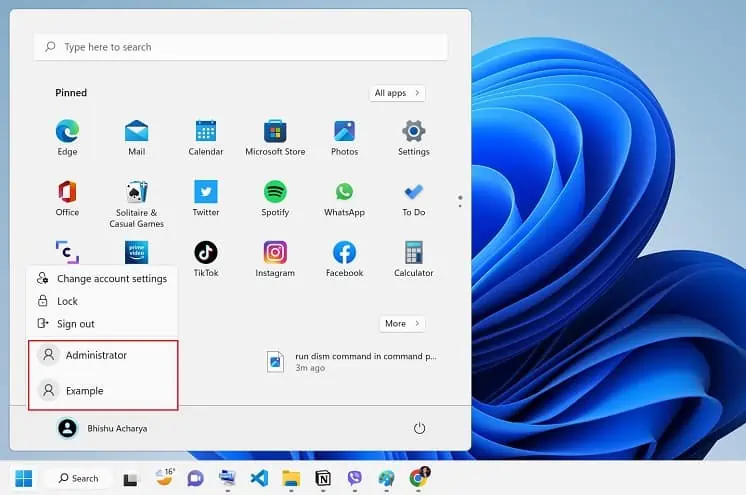The height and width of the screenshot is (495, 746).
Task: Switch to the Example user account
Action: click(103, 391)
